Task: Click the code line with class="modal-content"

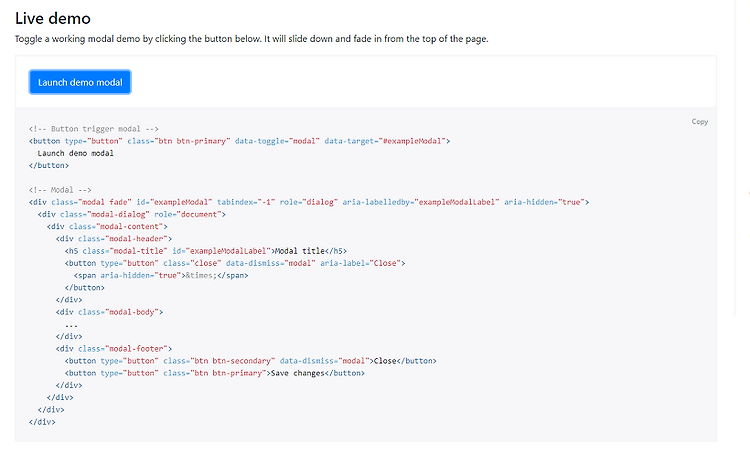Action: click(x=107, y=226)
